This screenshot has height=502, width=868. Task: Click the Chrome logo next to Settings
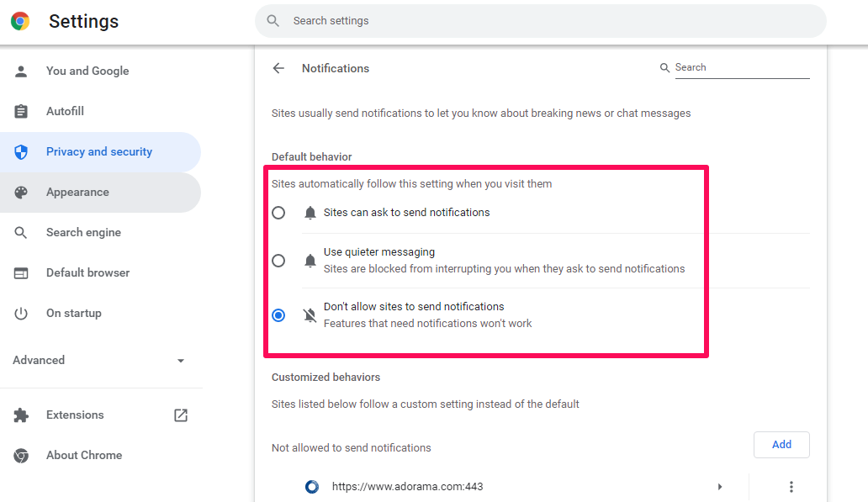20,21
